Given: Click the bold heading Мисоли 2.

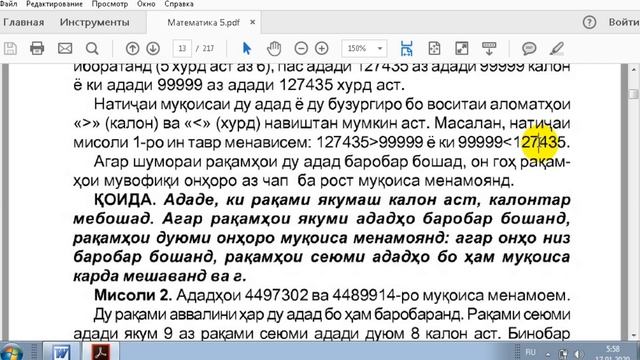Looking at the screenshot, I should pos(133,295).
